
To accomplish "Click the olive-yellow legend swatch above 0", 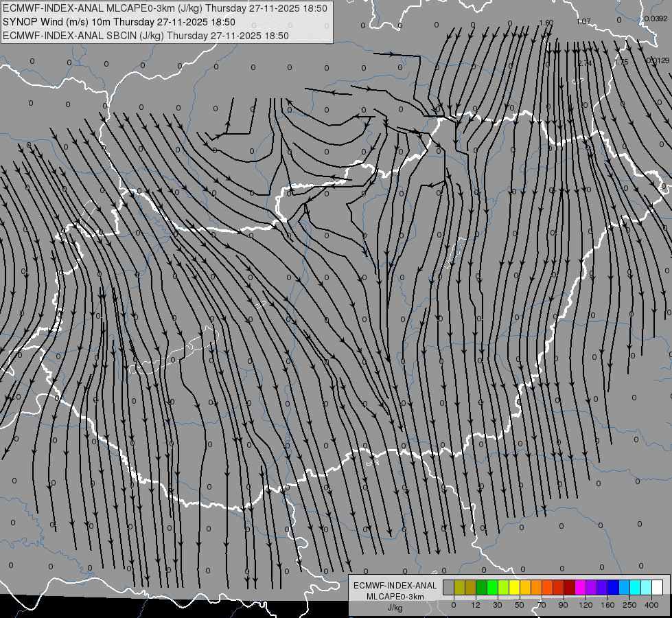I will pos(459,587).
